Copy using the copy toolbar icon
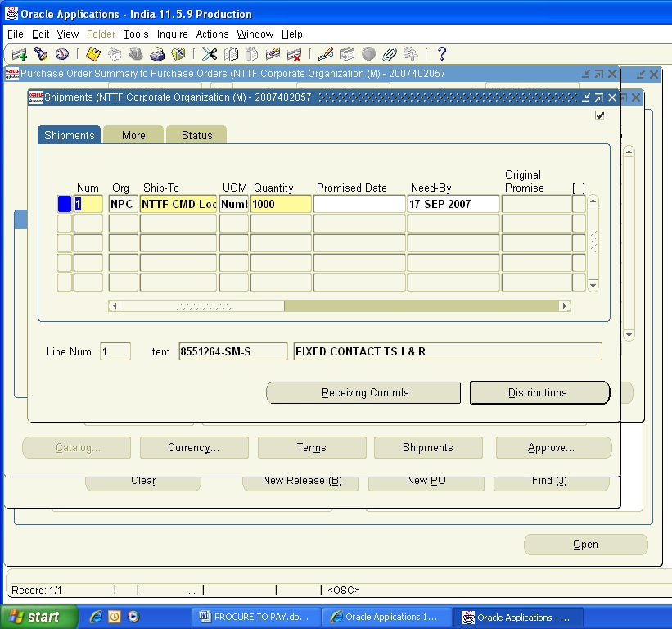Screen dimensions: 672x629 pyautogui.click(x=231, y=54)
